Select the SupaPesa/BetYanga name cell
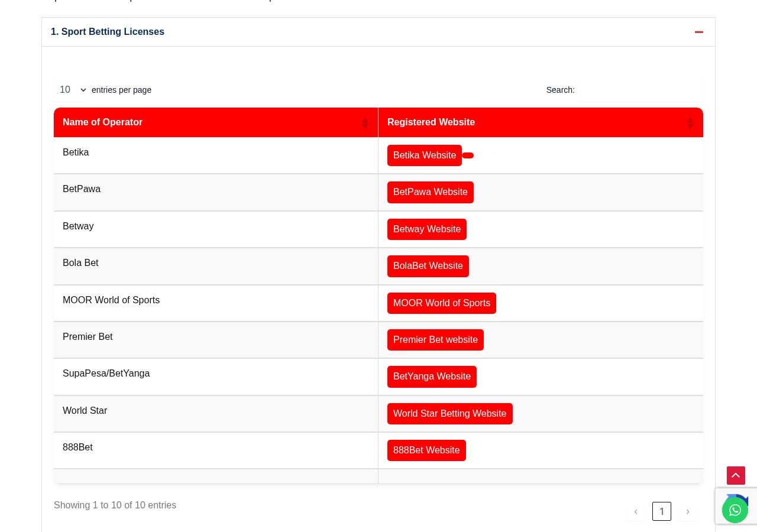 pos(216,377)
